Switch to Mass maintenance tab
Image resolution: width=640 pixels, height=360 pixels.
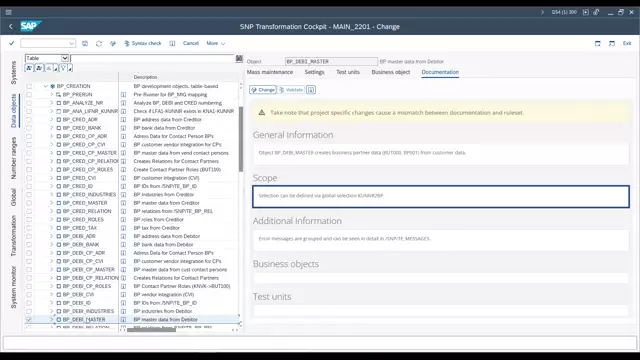(270, 72)
